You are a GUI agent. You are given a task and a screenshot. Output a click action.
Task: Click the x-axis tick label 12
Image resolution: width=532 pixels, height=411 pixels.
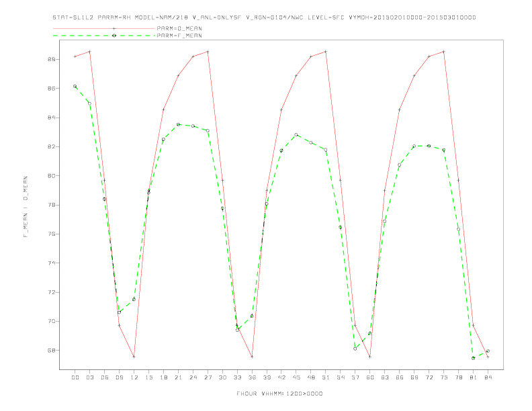pyautogui.click(x=134, y=377)
